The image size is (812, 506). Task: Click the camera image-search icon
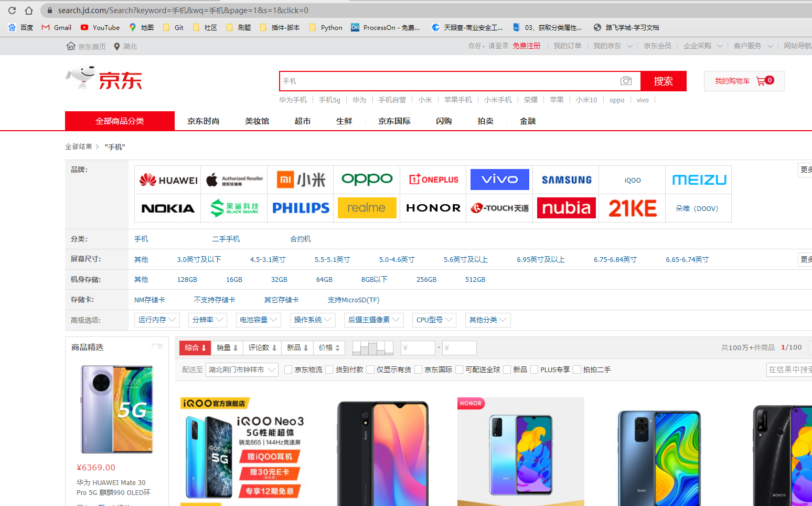(x=626, y=81)
